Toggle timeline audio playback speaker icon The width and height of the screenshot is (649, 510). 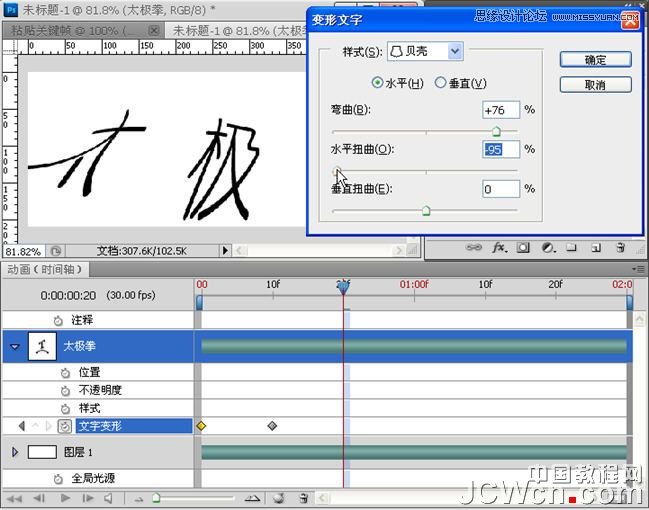(108, 498)
